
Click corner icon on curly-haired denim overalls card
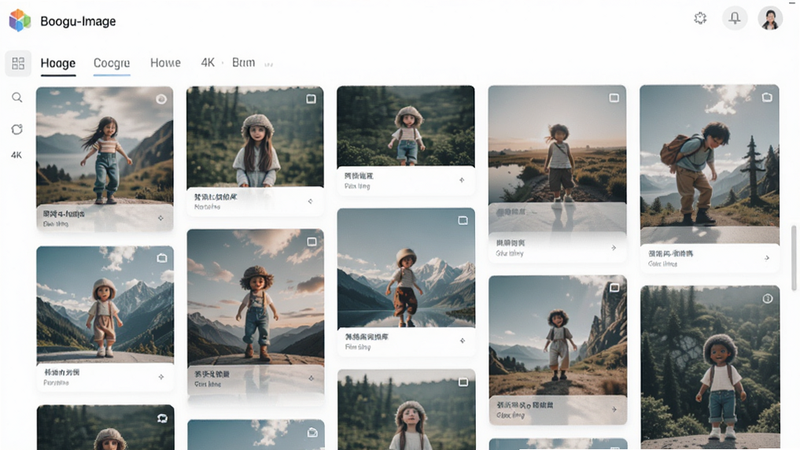point(312,242)
